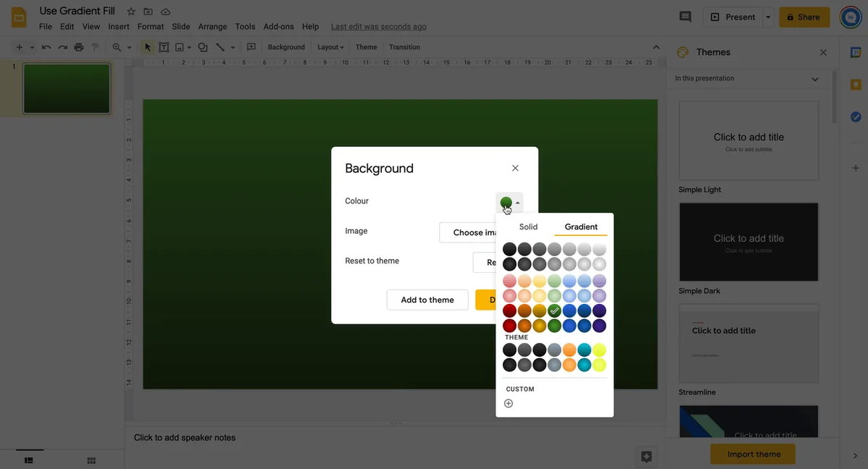Open new slide layout dropdown arrow
This screenshot has height=469, width=868.
[x=32, y=48]
